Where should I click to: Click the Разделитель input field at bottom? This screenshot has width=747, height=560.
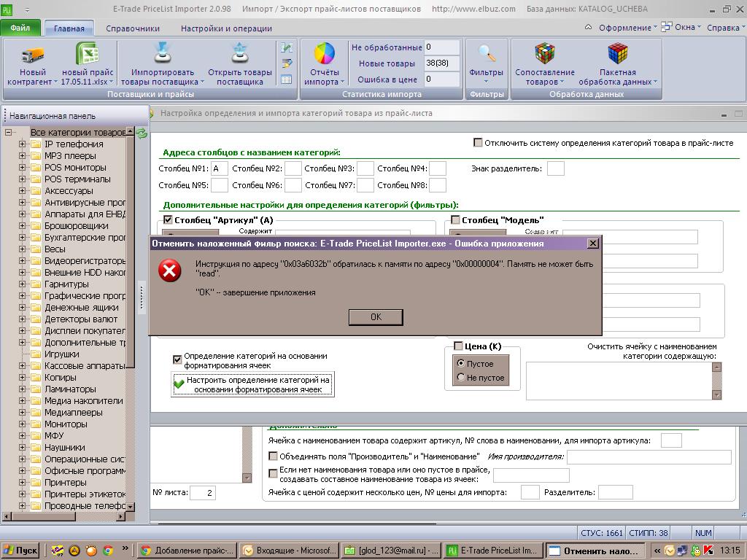coord(616,492)
